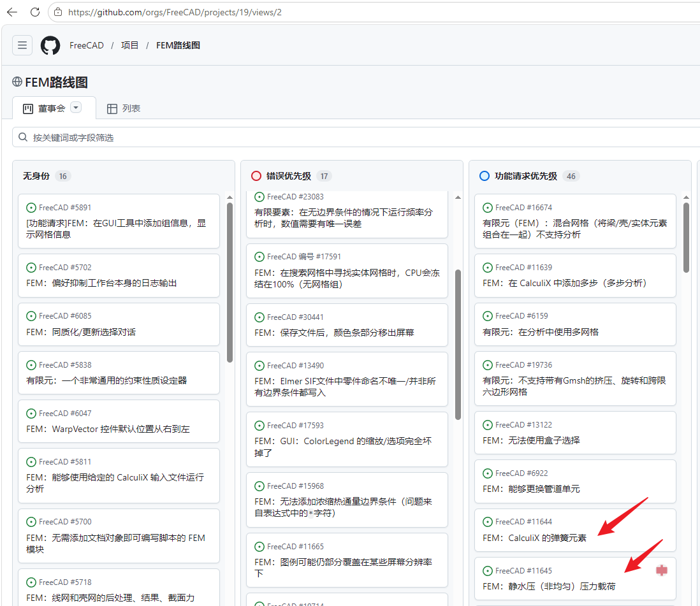
Task: Click the magnifier icon in filter bar
Action: click(23, 137)
